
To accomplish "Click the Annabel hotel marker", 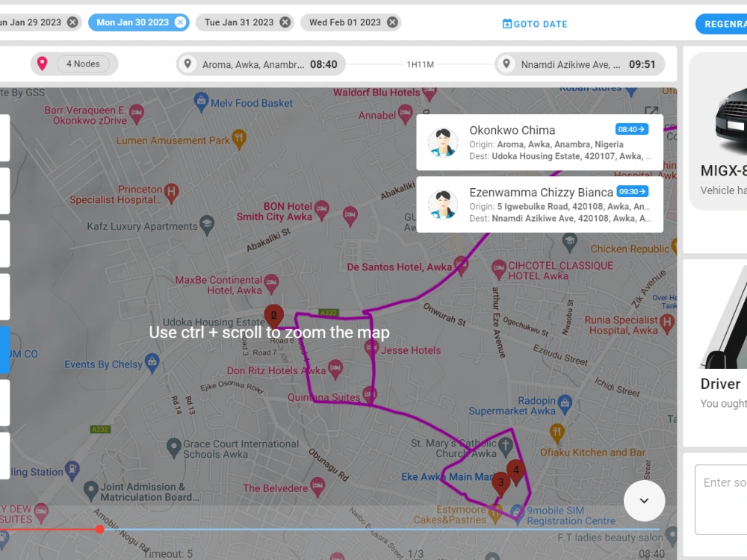I will pos(406,114).
